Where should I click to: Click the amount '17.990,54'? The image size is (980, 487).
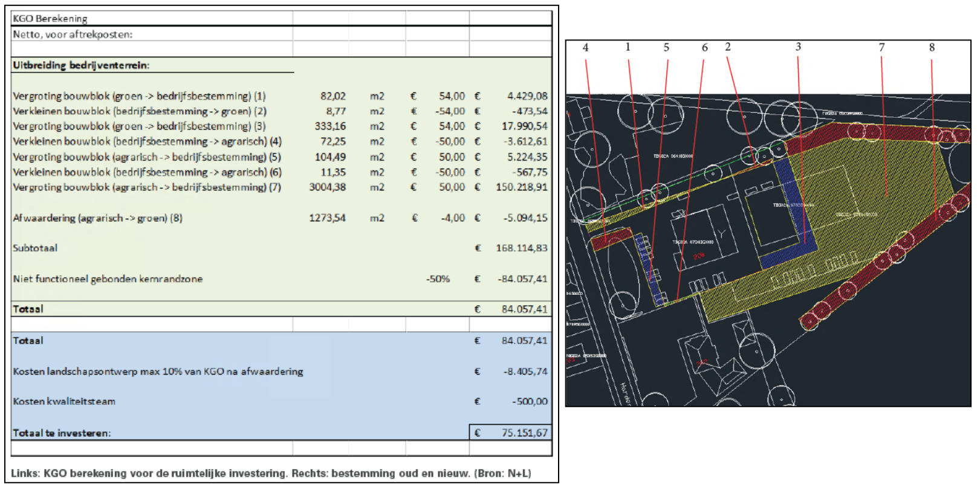pos(525,126)
